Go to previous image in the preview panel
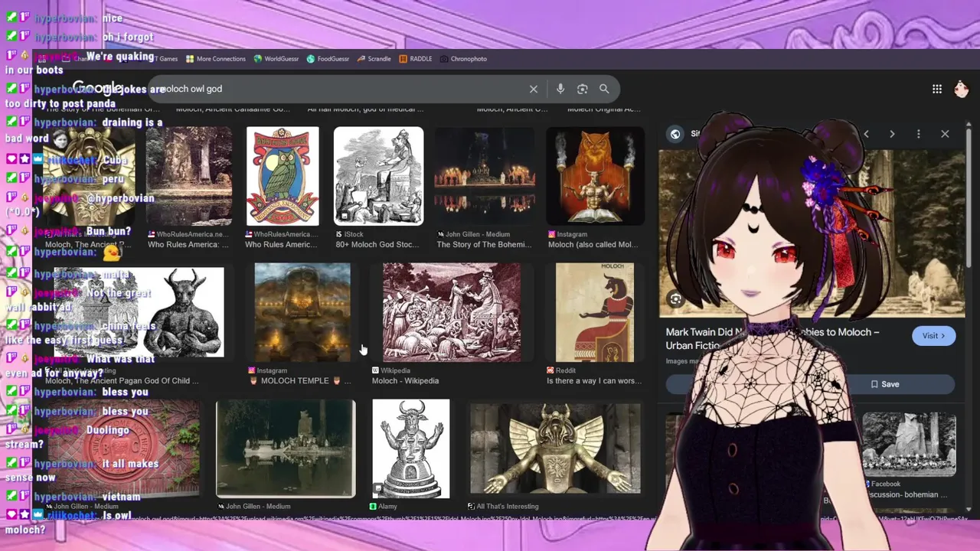The height and width of the screenshot is (551, 980). [867, 134]
